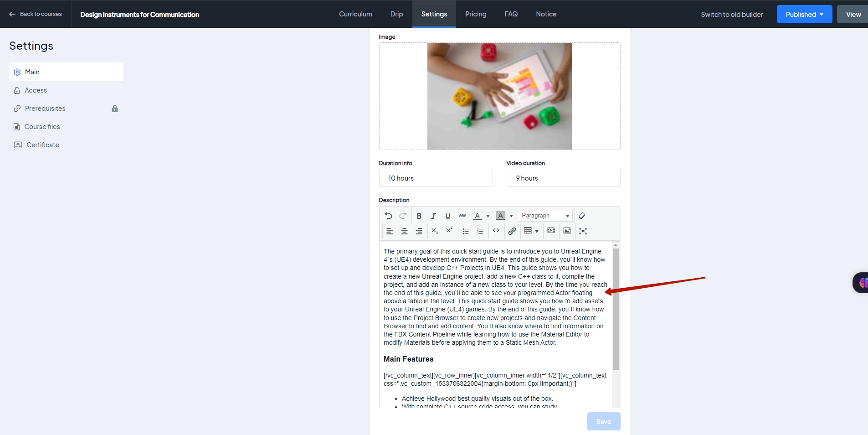Toggle italic text style
Viewport: 868px width, 435px height.
[x=433, y=216]
